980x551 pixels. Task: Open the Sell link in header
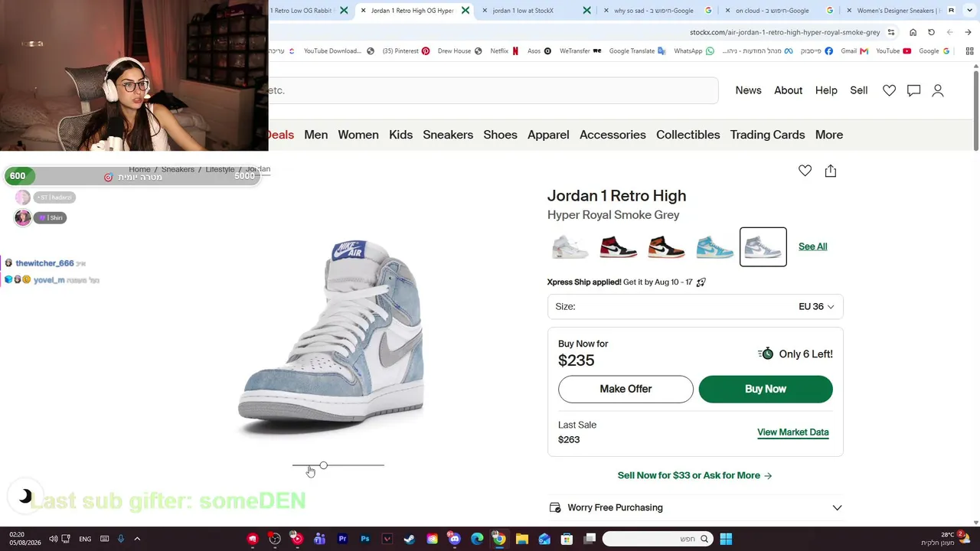859,90
